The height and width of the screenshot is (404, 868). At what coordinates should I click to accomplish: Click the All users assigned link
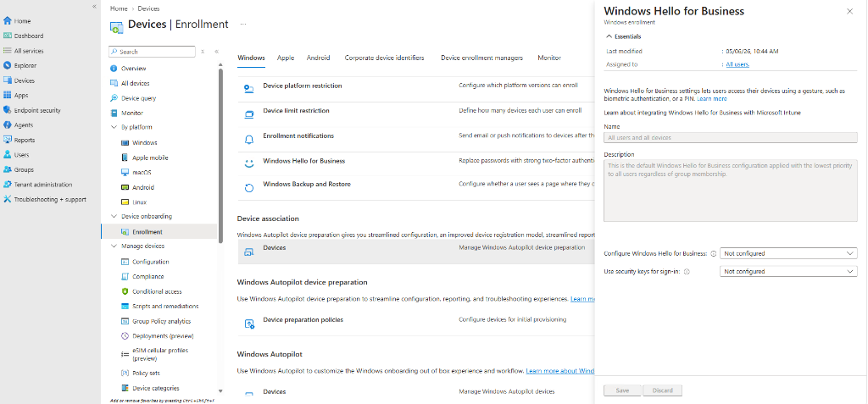coord(737,64)
